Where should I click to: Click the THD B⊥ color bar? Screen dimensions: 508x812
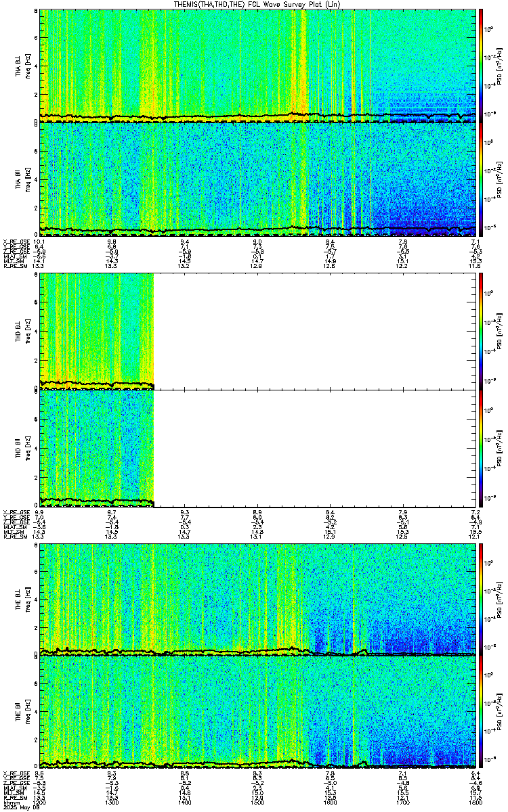tap(482, 330)
